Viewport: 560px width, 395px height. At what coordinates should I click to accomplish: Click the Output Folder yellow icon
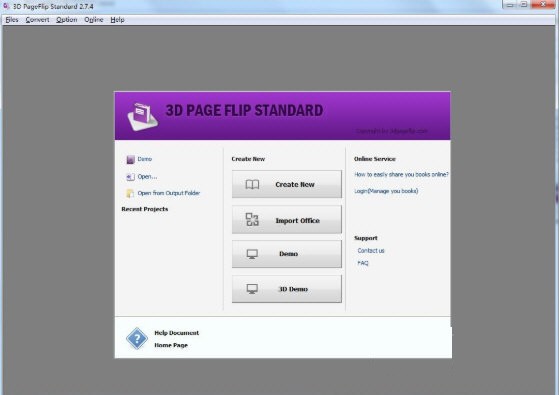pyautogui.click(x=130, y=193)
